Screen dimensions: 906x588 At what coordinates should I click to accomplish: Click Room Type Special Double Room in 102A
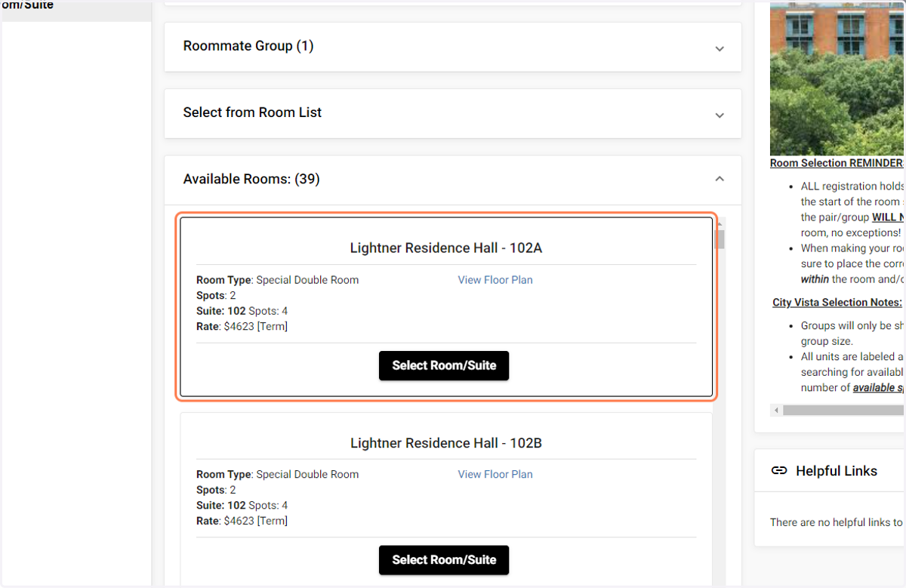(x=278, y=280)
